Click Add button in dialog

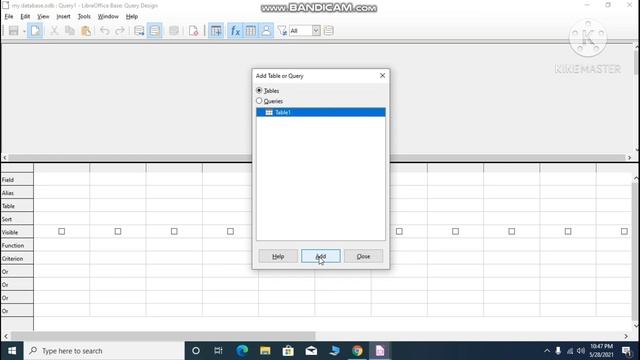tap(321, 256)
